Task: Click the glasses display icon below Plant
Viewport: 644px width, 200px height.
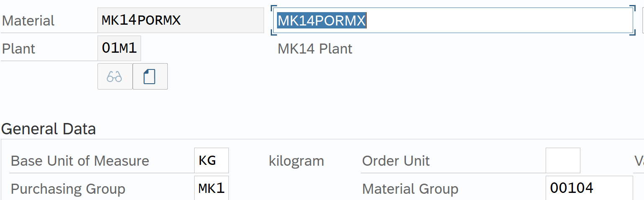Action: [x=115, y=77]
